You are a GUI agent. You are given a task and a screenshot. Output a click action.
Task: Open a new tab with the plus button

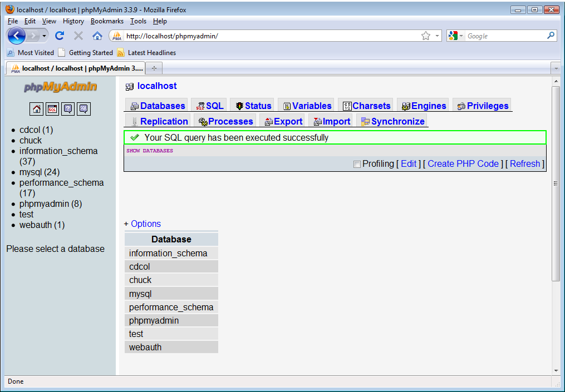tap(154, 68)
